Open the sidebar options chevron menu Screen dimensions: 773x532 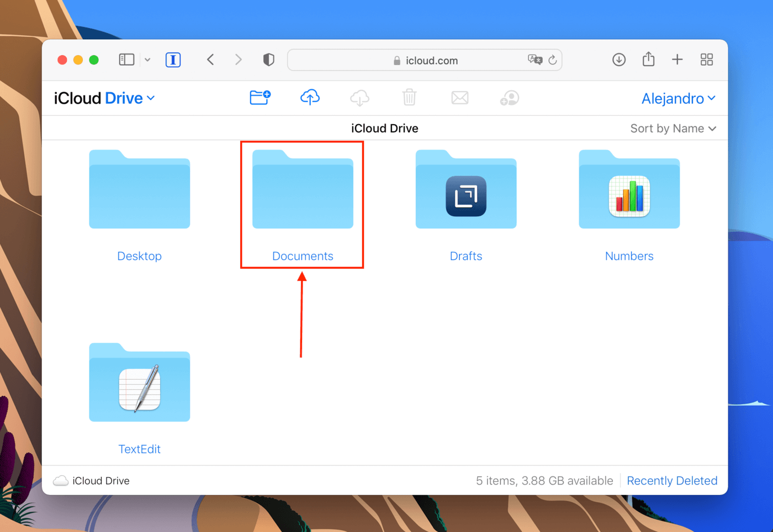[147, 60]
